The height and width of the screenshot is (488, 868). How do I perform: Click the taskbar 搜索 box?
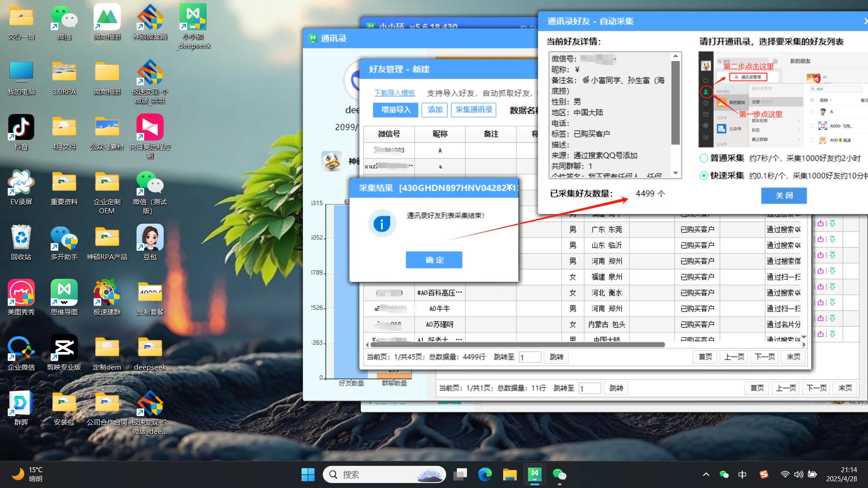tap(384, 474)
